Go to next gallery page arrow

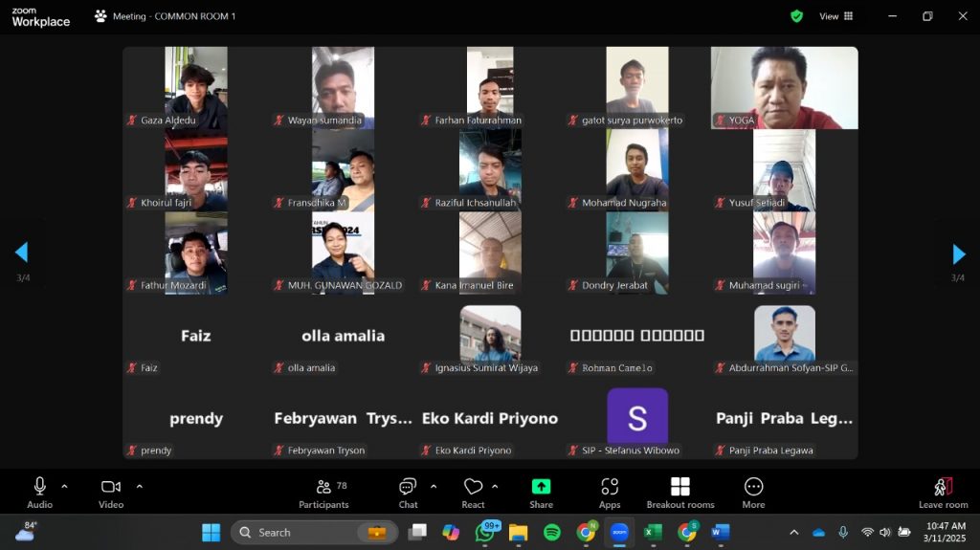click(958, 253)
